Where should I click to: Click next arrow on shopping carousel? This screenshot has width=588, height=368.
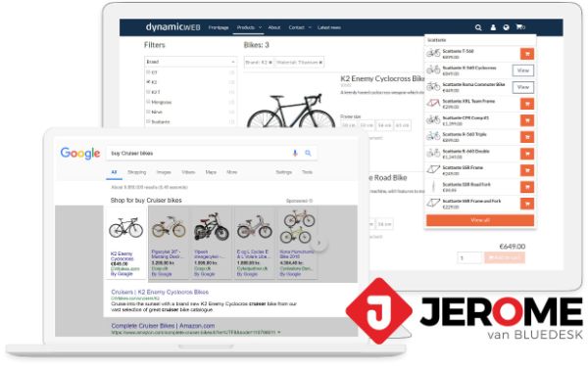318,243
